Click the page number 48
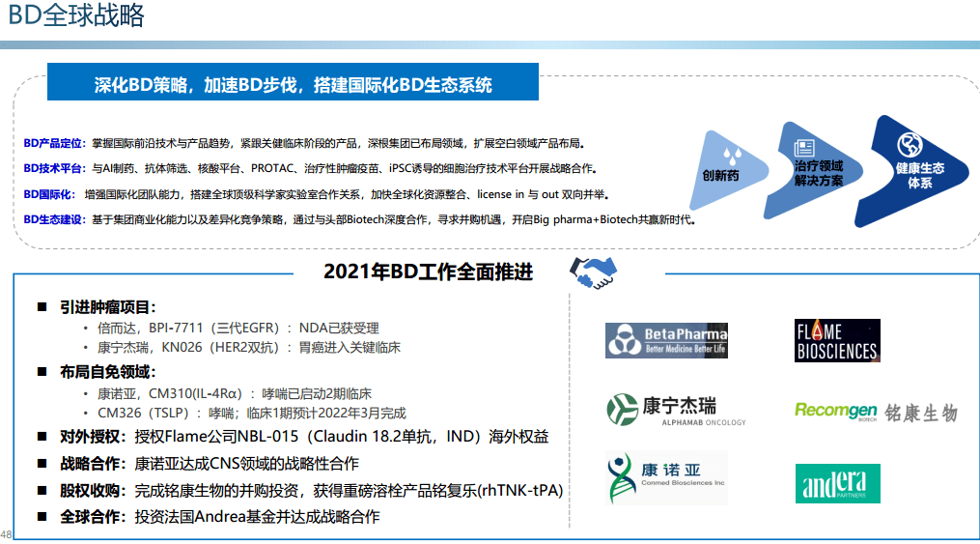The height and width of the screenshot is (544, 980). point(6,534)
